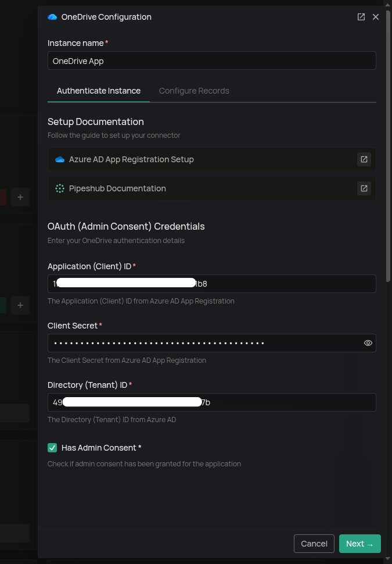Open configuration dialog in new window icon
Viewport: 392px width, 564px height.
point(361,17)
